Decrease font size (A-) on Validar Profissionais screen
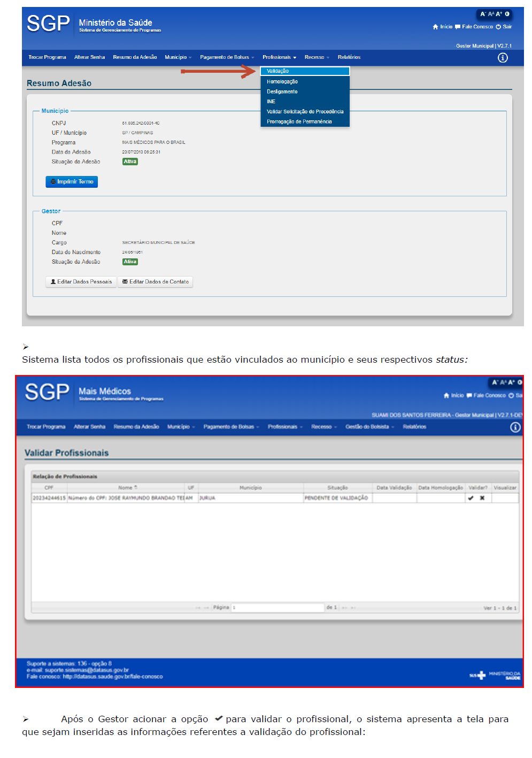 pos(495,382)
